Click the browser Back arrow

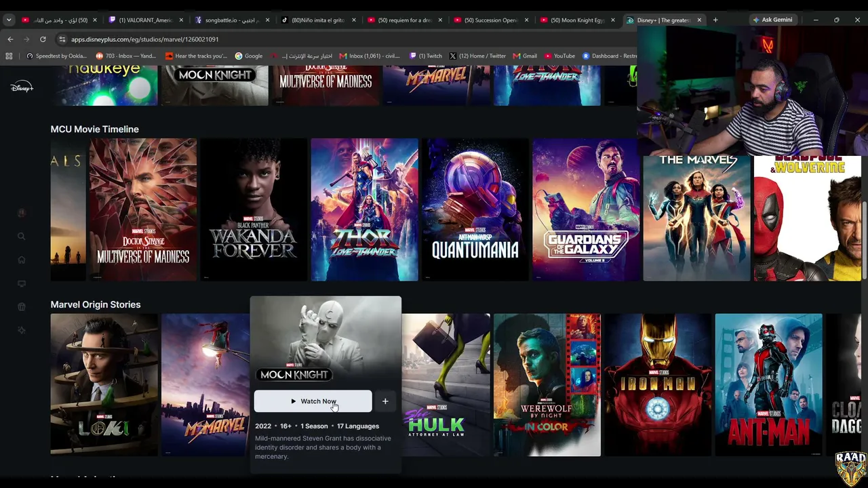[x=10, y=39]
